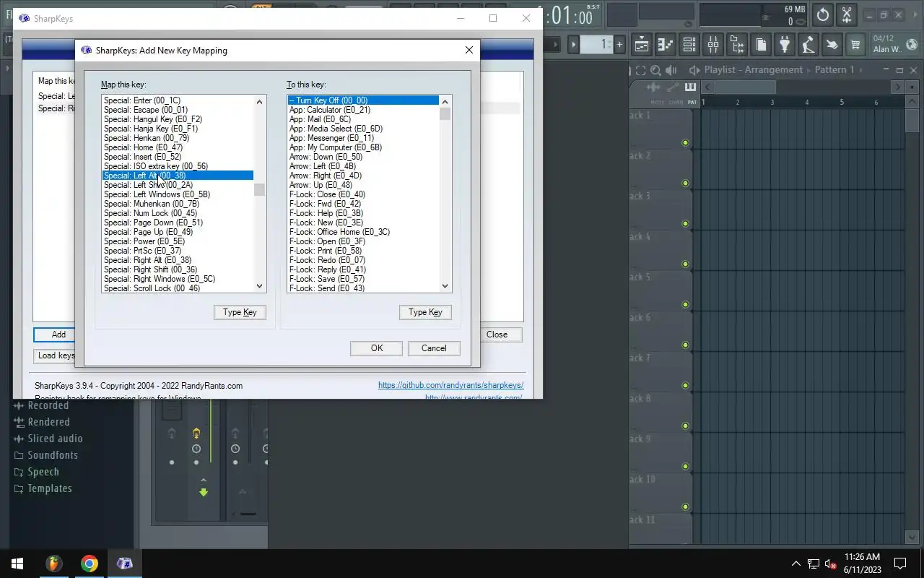Mute playlist Track 3 green LED
Screen dimensions: 924x578
pos(685,223)
